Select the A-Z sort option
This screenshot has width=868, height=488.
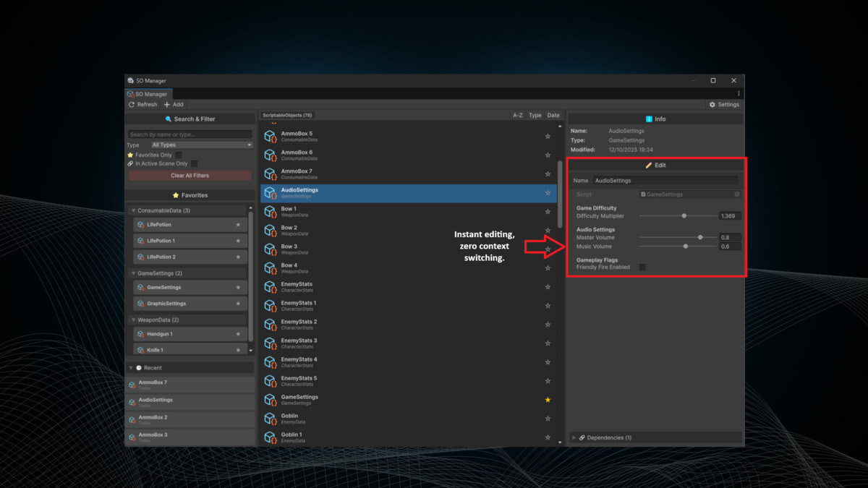point(517,115)
